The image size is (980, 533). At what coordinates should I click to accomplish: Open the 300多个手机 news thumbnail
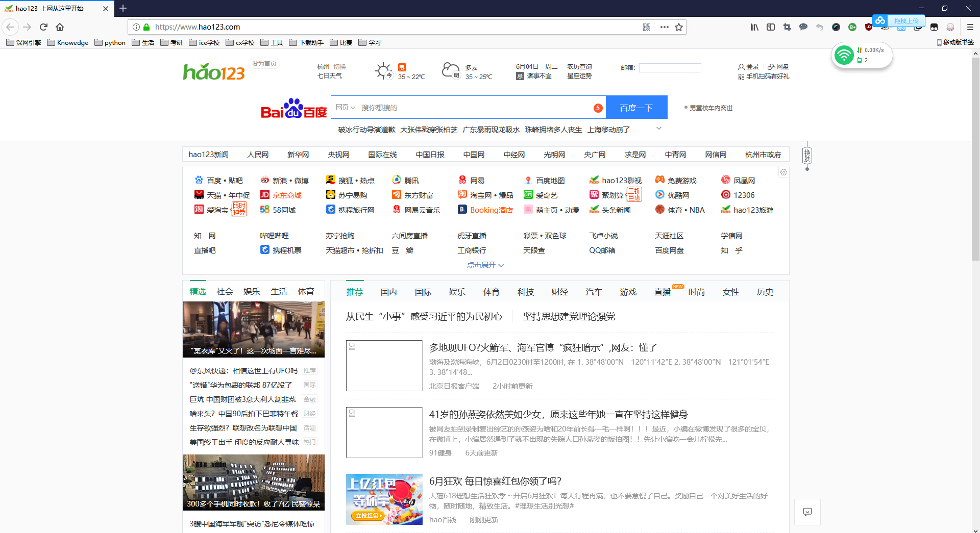pyautogui.click(x=254, y=483)
